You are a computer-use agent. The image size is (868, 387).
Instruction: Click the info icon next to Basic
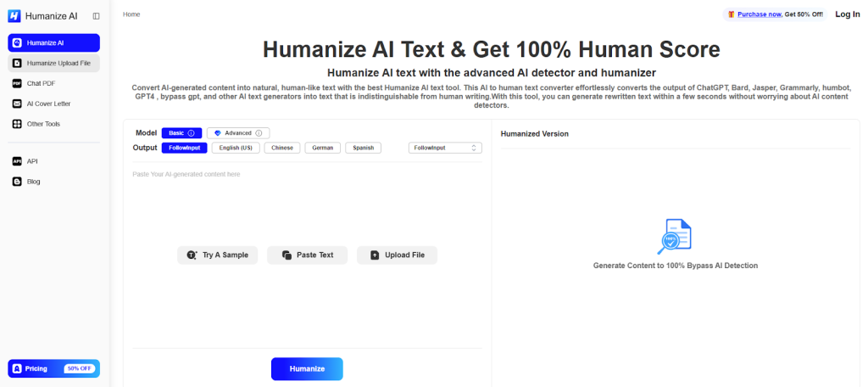(191, 133)
